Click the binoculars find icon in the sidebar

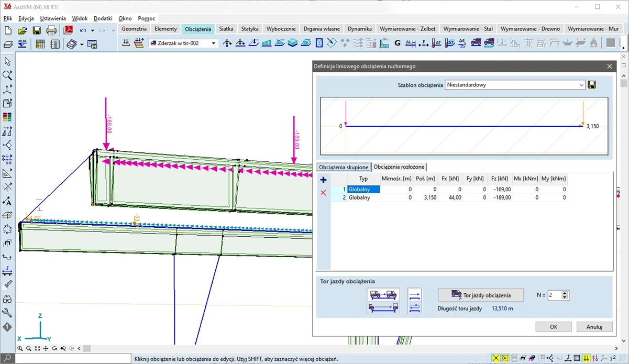tap(7, 299)
